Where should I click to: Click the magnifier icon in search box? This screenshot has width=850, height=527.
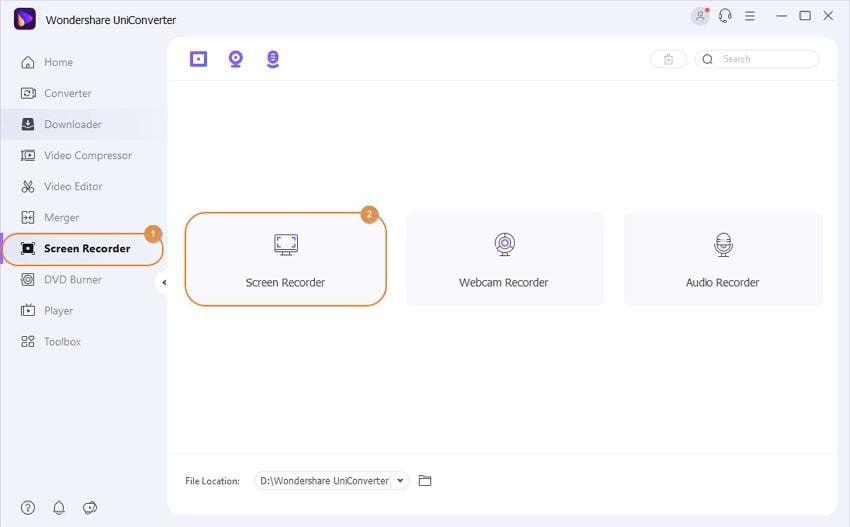pos(707,59)
